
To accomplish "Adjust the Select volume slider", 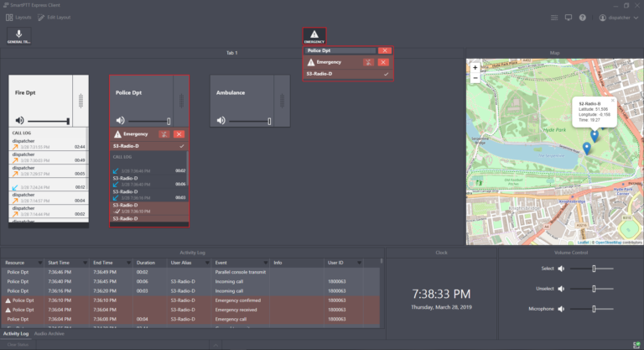I will click(x=594, y=268).
